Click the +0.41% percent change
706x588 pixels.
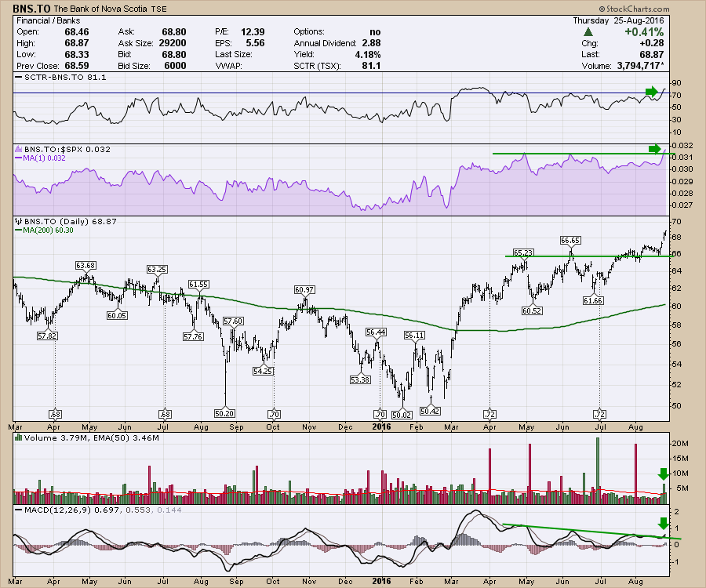tap(644, 32)
